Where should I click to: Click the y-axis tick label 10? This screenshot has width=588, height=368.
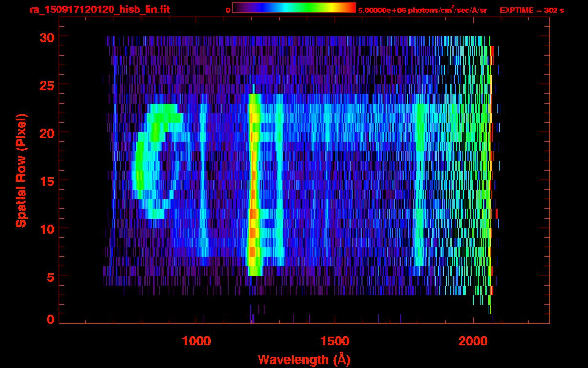pos(46,229)
